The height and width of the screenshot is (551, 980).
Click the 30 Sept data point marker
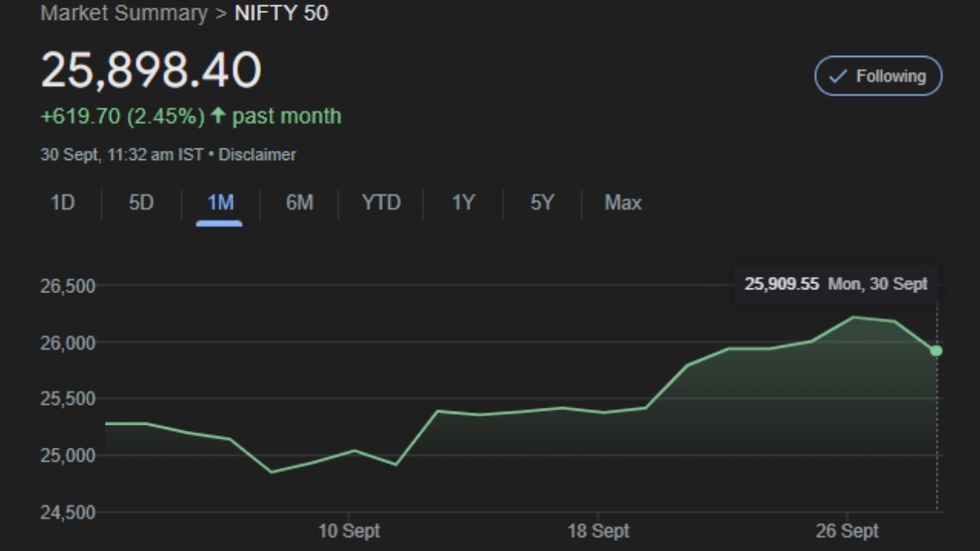936,350
